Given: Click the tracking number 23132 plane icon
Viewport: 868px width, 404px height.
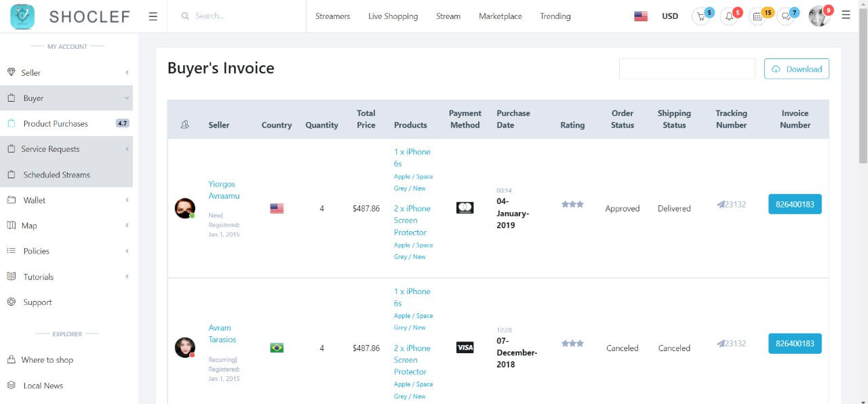Looking at the screenshot, I should coord(720,204).
